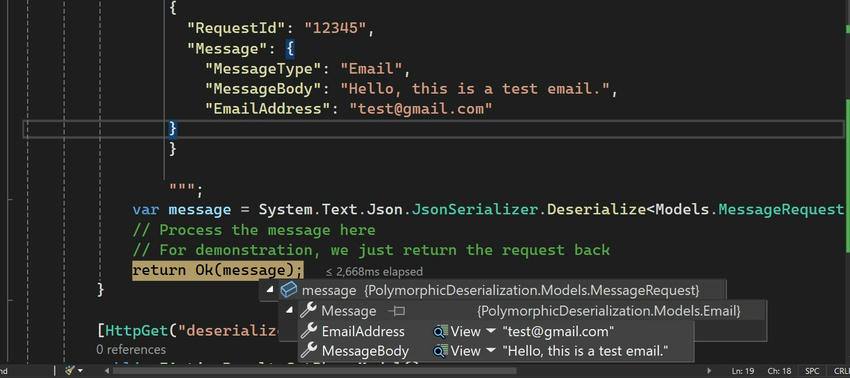The width and height of the screenshot is (850, 378).
Task: Click the "12345" RequestId value
Action: pyautogui.click(x=335, y=29)
